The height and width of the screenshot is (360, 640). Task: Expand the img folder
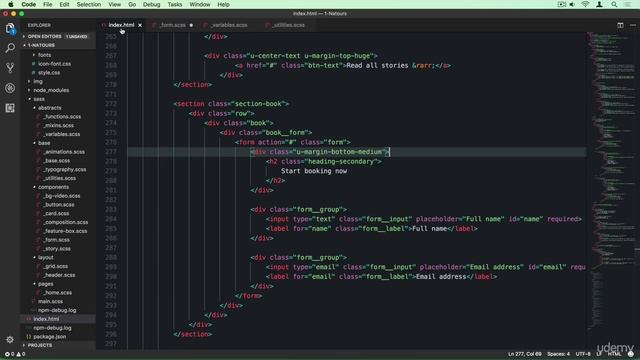[38, 81]
